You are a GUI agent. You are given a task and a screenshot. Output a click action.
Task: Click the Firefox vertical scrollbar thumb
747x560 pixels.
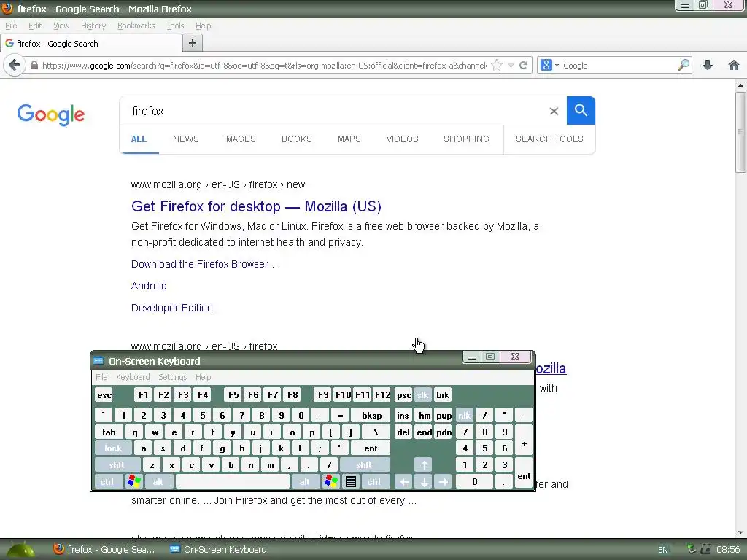tap(740, 133)
